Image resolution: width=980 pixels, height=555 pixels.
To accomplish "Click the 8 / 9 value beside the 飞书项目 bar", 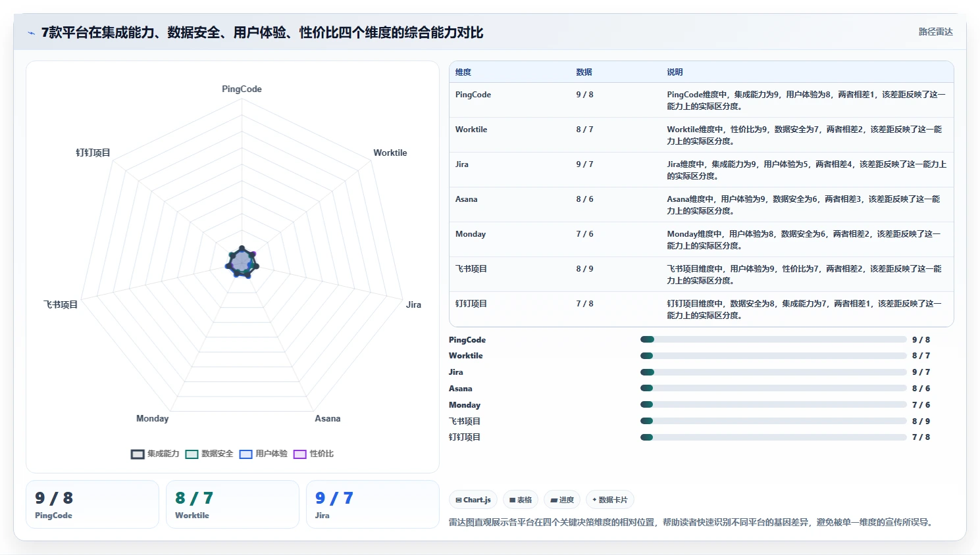I will 921,422.
